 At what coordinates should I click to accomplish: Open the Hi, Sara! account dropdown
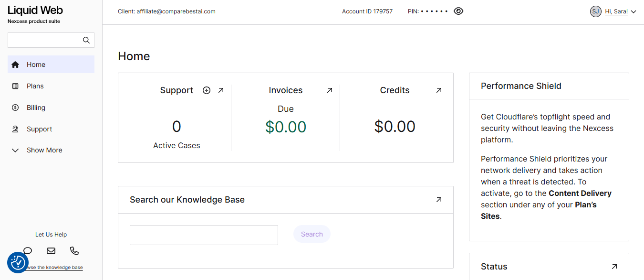(621, 11)
